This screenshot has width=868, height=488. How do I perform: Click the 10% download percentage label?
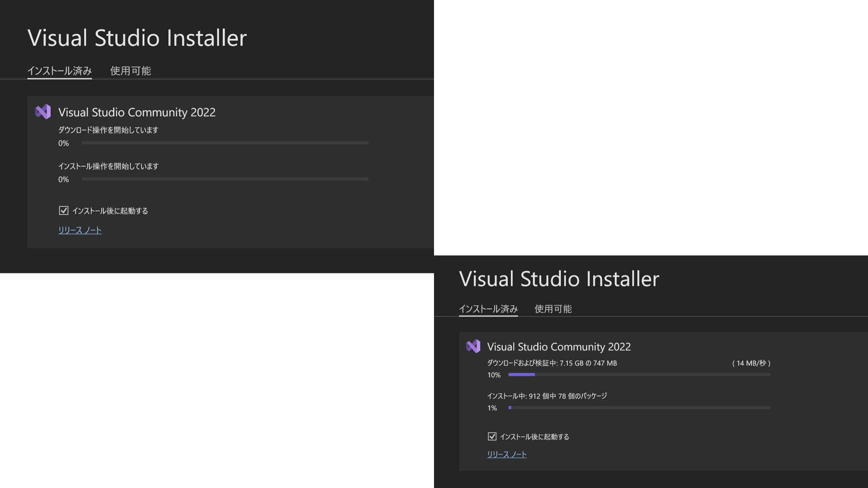click(x=494, y=375)
